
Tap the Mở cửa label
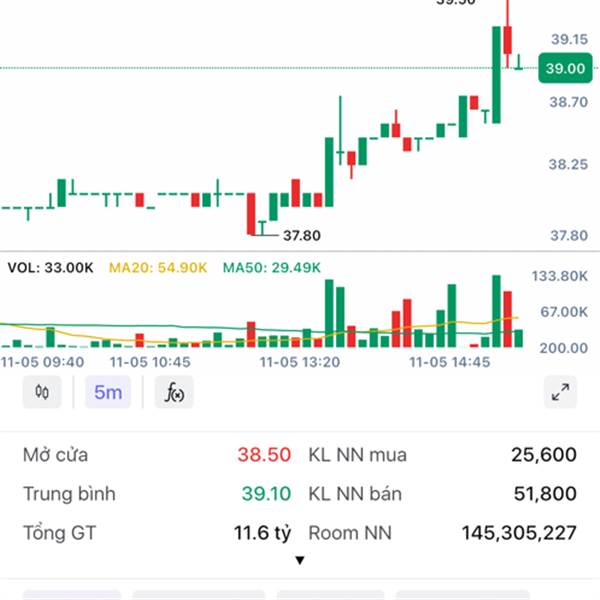(x=55, y=455)
